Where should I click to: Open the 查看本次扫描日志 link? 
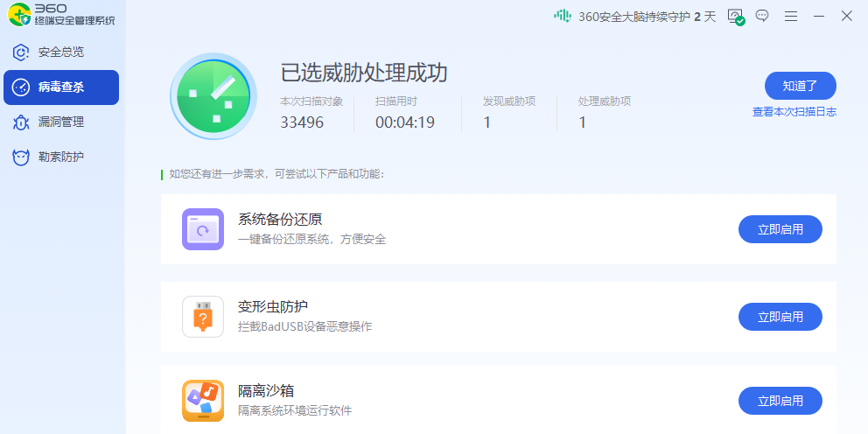794,112
